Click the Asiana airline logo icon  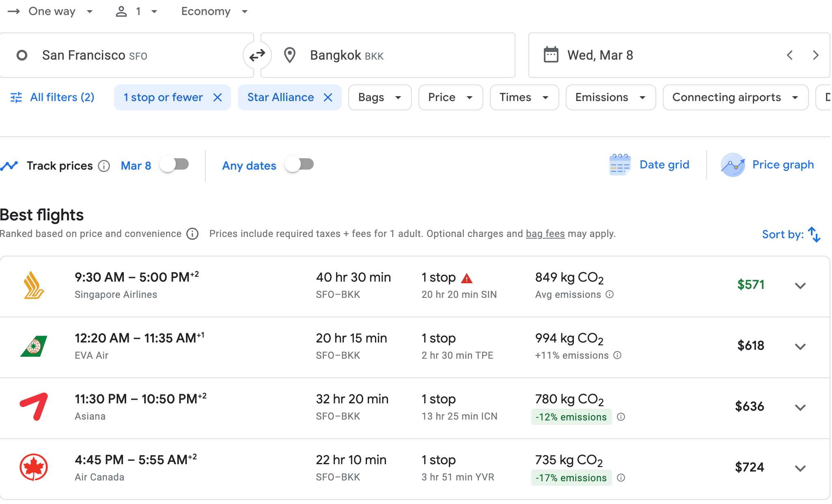coord(33,407)
